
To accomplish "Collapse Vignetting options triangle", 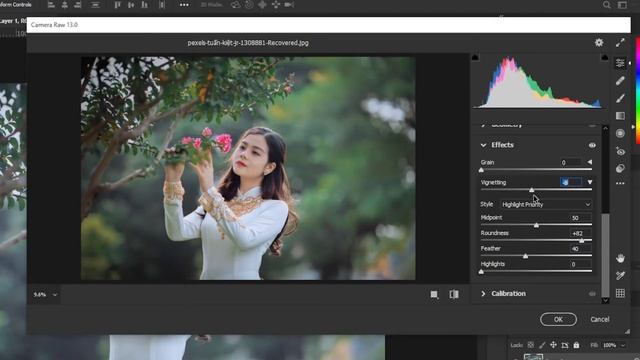I will coord(590,182).
